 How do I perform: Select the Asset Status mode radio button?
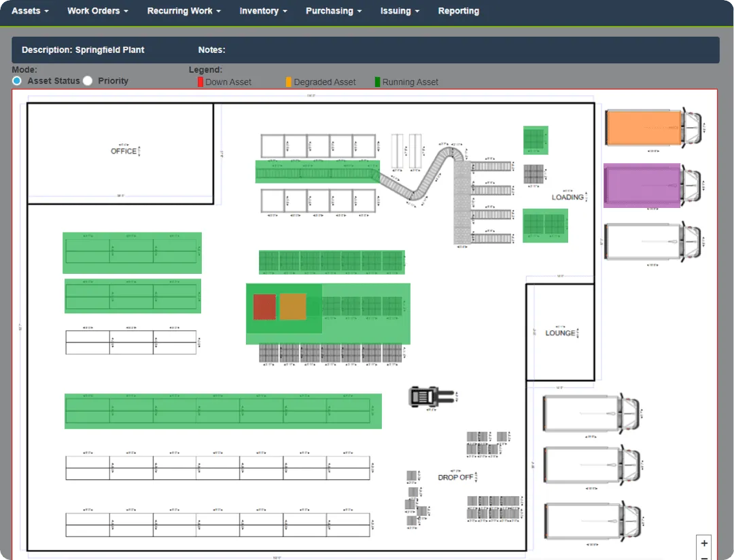16,81
